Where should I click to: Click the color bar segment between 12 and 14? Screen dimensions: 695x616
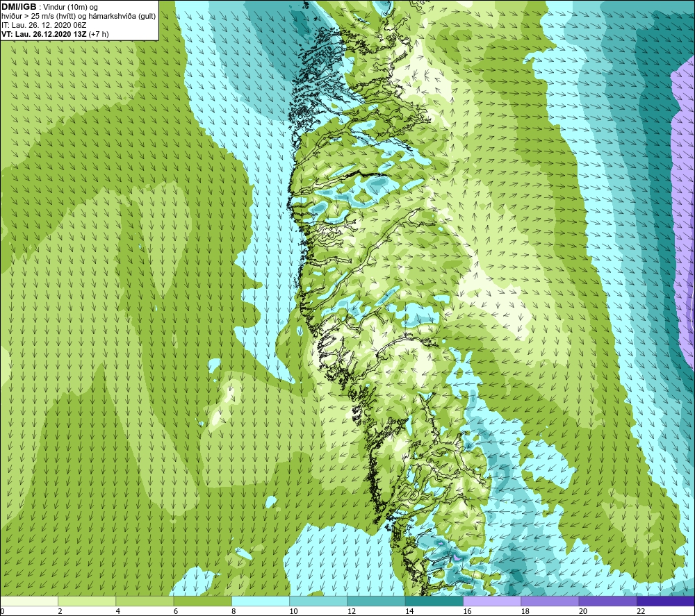pyautogui.click(x=376, y=601)
